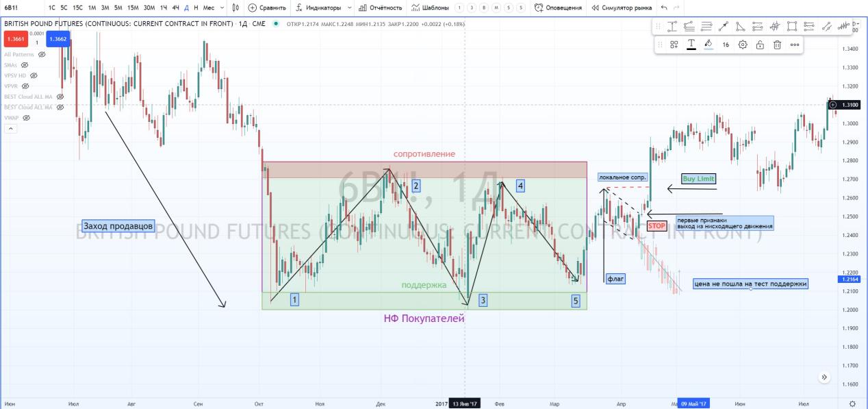
Task: Open drawing settings gear in floating toolbar
Action: click(743, 45)
